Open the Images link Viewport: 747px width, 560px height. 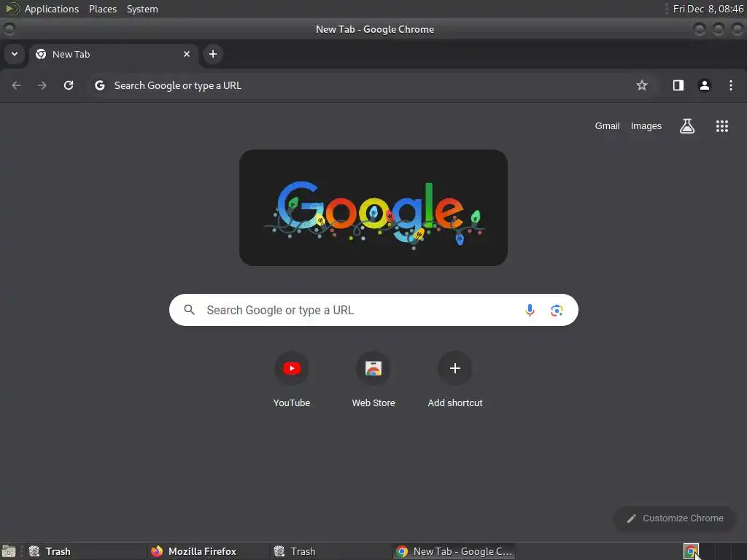[x=646, y=126]
